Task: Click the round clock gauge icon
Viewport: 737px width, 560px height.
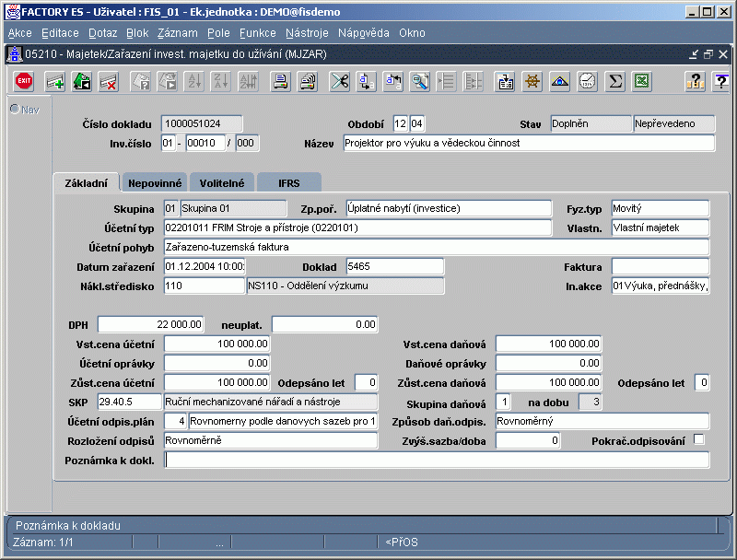Action: pos(587,81)
